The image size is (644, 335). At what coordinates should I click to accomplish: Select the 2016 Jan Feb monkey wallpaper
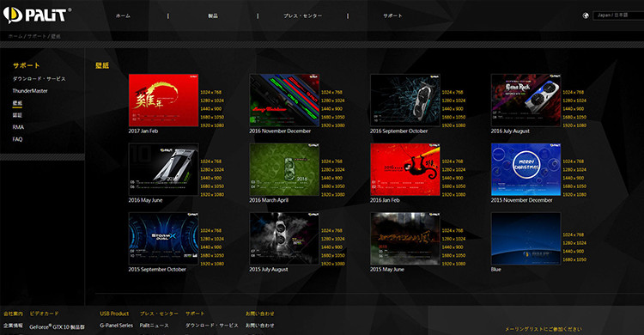click(x=405, y=169)
